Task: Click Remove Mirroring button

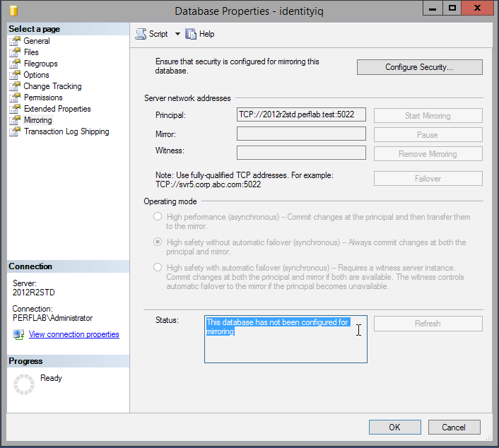Action: coord(428,153)
